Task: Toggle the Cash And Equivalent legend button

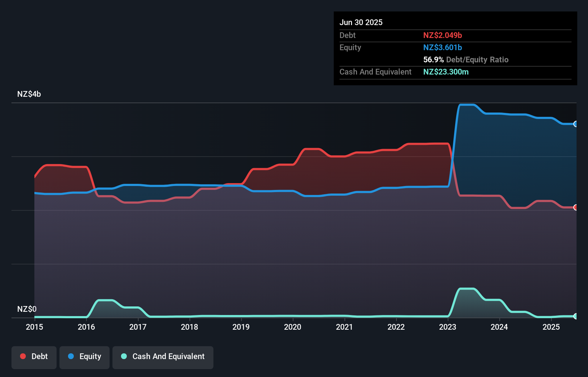Action: click(163, 357)
